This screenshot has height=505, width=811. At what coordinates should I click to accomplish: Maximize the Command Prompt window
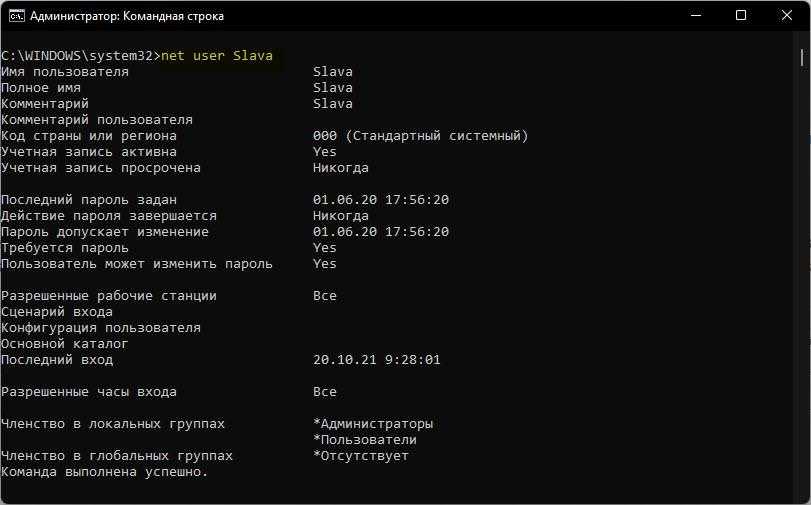741,16
